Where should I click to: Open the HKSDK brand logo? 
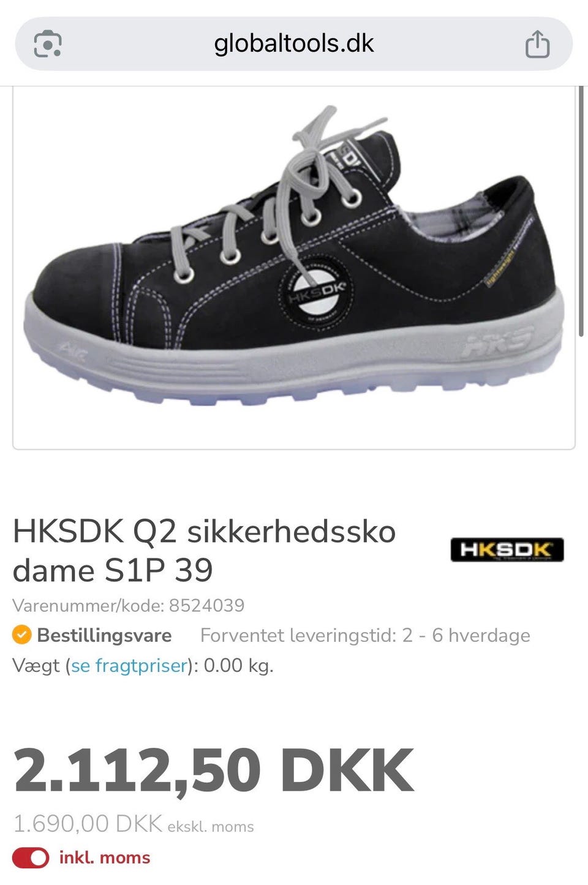click(x=507, y=549)
